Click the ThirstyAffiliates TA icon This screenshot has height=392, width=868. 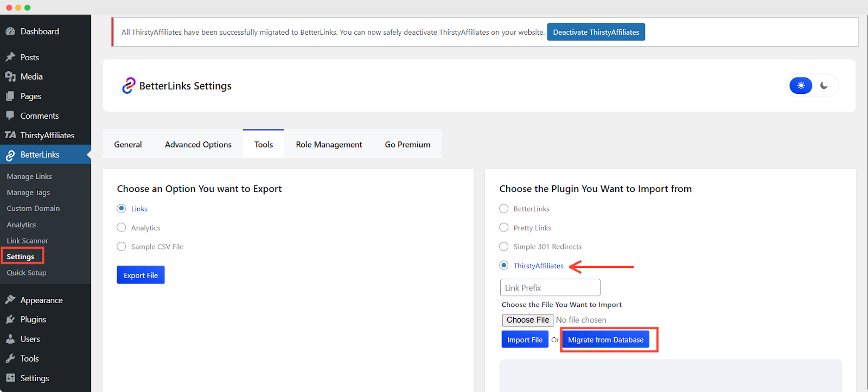click(x=10, y=135)
